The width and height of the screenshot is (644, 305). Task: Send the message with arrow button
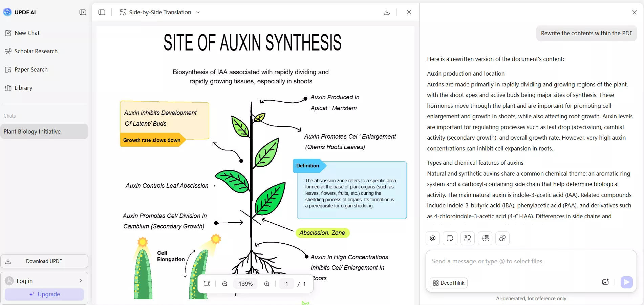click(x=626, y=282)
